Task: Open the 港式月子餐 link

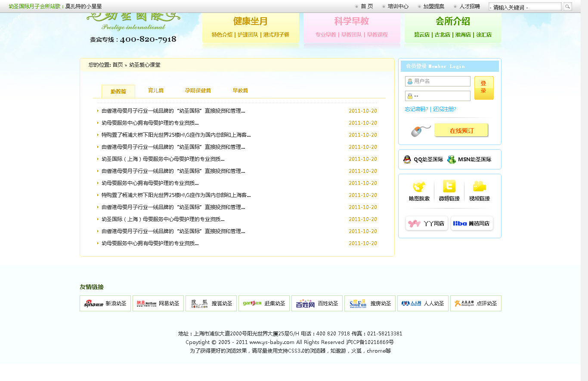Action: [x=276, y=35]
